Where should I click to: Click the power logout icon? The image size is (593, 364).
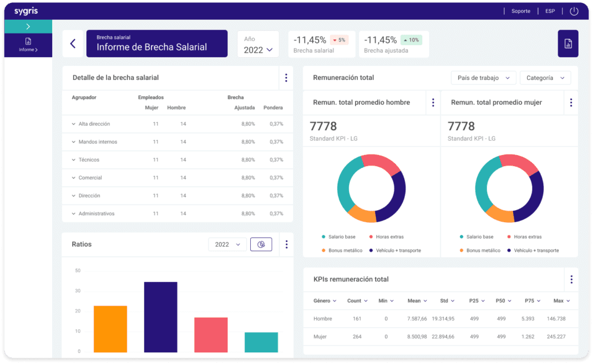[x=574, y=11]
